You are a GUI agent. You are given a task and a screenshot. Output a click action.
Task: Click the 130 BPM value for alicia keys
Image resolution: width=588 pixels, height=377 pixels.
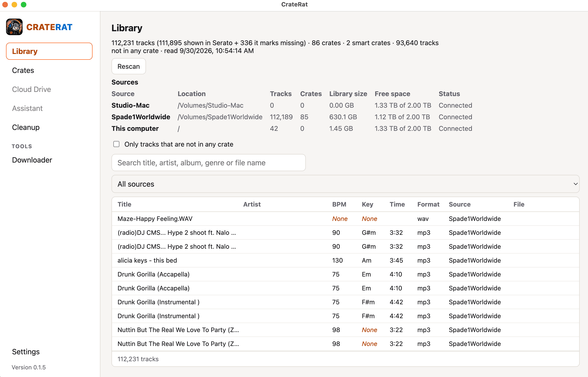point(337,260)
